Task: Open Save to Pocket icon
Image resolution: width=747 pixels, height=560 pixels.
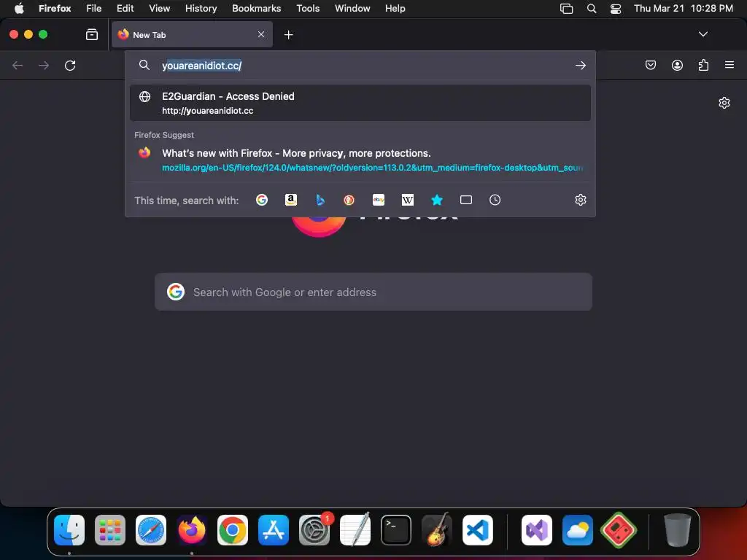Action: coord(650,65)
